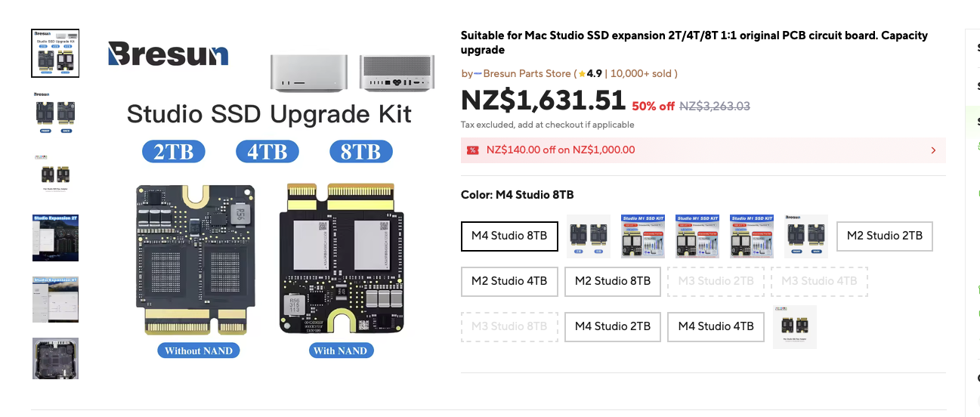980x417 pixels.
Task: Choose the Bresun image swatch beside M2 Studio 2TB
Action: 806,236
